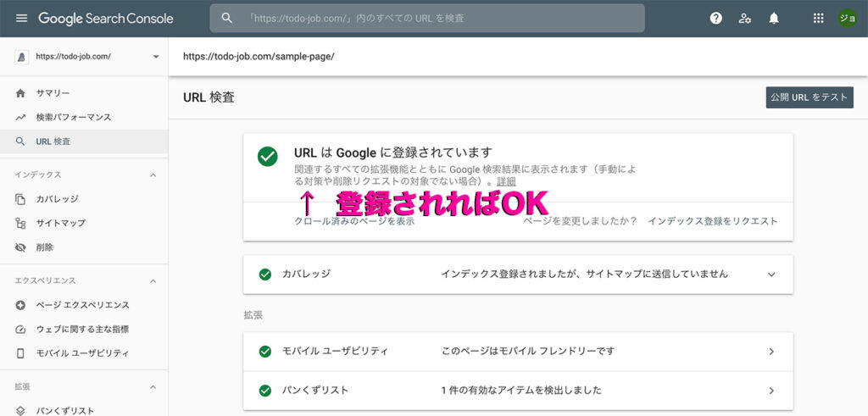This screenshot has height=416, width=868.
Task: Open 検索パフォーマンス report
Action: (84, 117)
